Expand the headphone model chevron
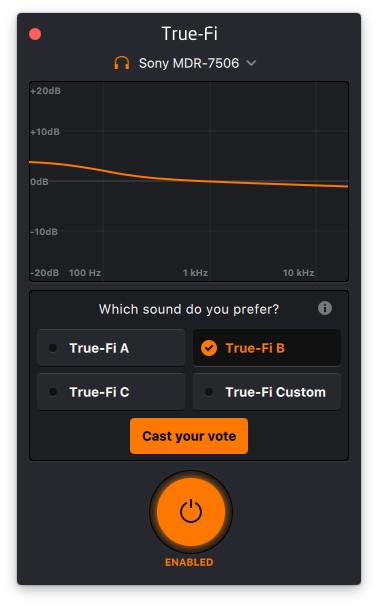Screen dimensions: 378x606 point(251,63)
